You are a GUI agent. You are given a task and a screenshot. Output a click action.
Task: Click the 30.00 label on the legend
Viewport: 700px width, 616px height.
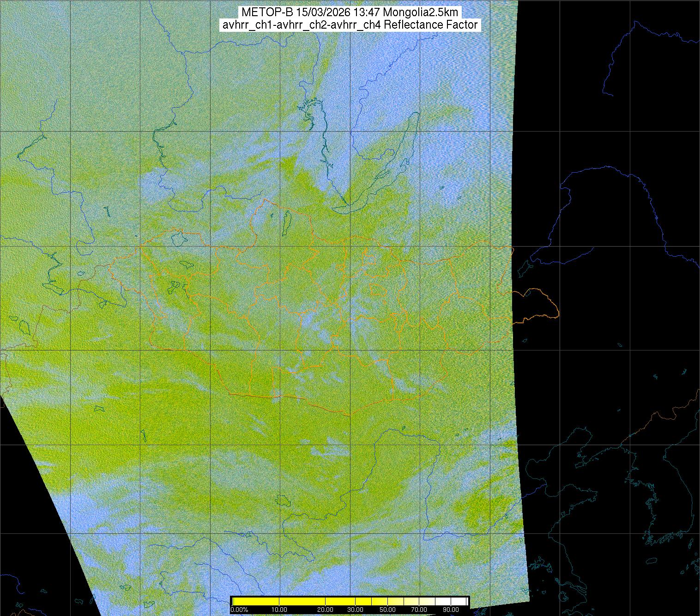355,610
